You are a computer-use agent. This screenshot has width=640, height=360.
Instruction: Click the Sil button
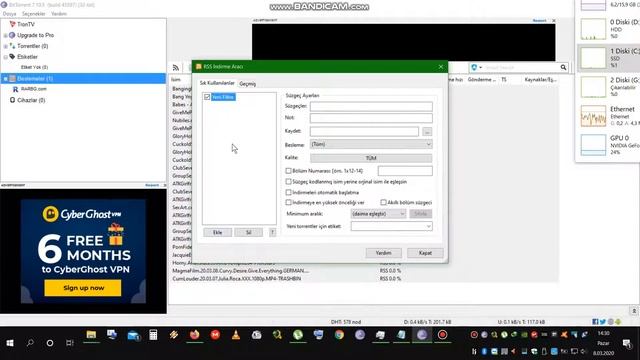pyautogui.click(x=248, y=232)
